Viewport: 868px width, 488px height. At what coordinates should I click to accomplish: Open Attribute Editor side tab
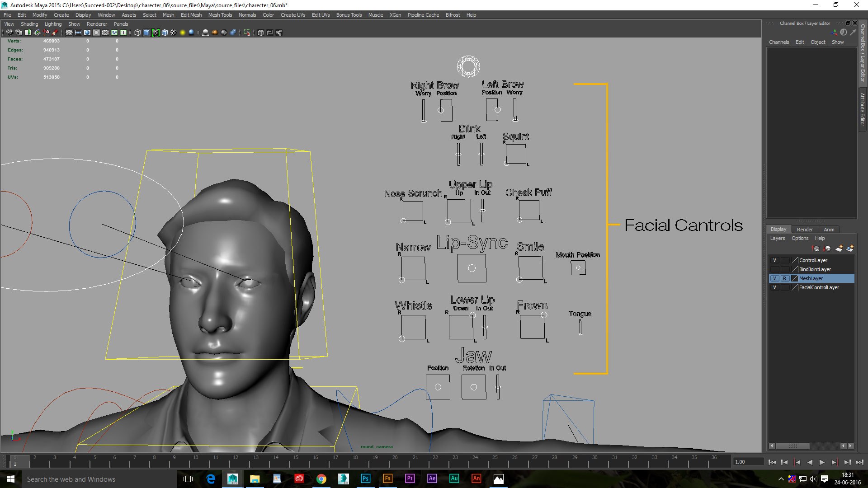[863, 109]
